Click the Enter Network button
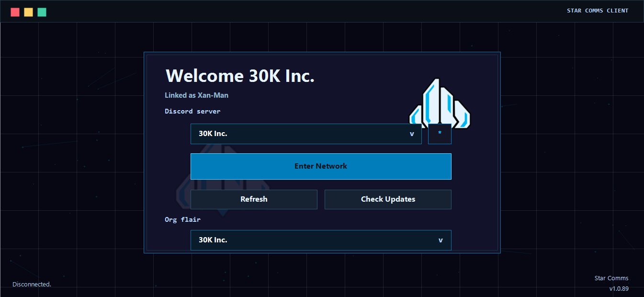This screenshot has width=644, height=297. tap(321, 166)
